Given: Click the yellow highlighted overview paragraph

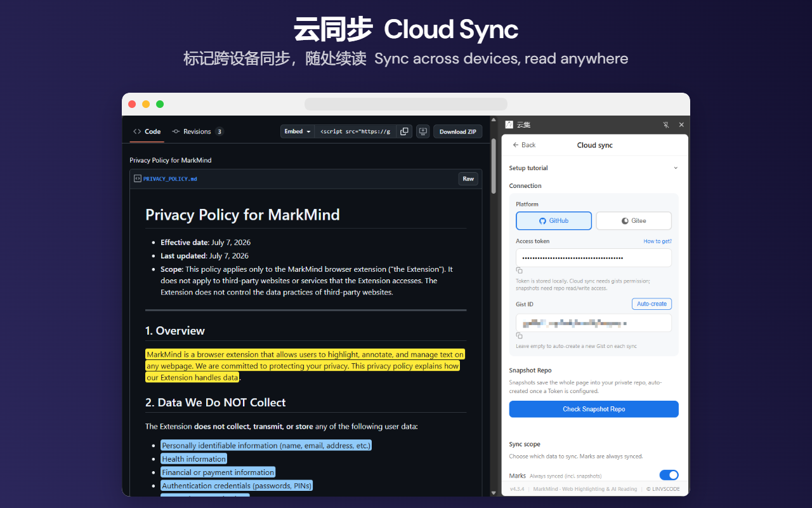Looking at the screenshot, I should click(304, 366).
